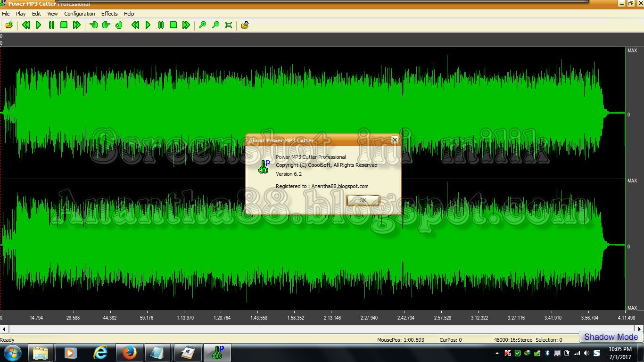Fast-forward with the button next to zoom-in magnifier

pos(186,25)
